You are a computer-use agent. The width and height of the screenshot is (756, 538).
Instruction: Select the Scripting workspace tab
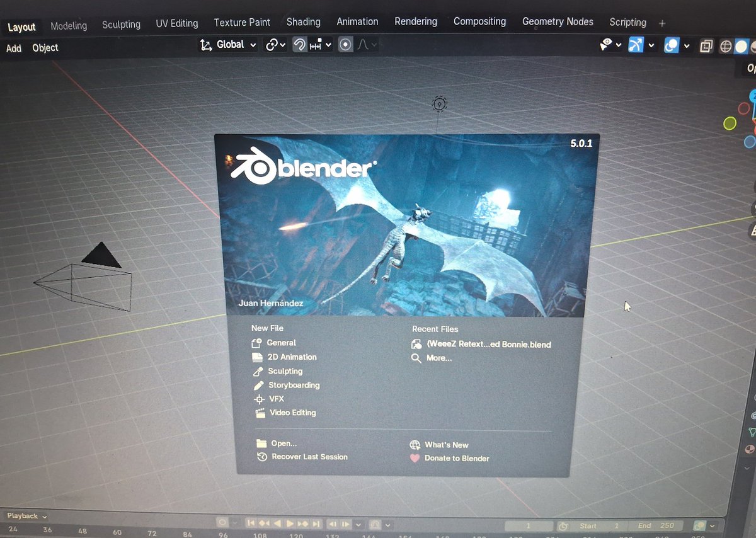627,22
